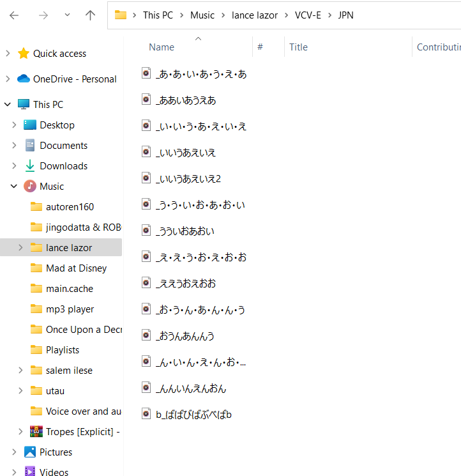Select audio file icon for _あ•あ•い•あ•う•え•あ
The image size is (461, 476).
146,73
